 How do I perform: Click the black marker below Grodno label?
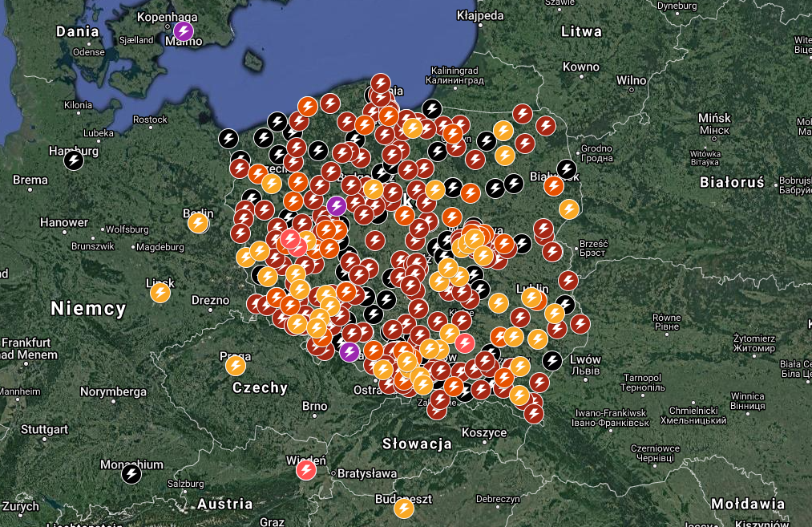[567, 169]
